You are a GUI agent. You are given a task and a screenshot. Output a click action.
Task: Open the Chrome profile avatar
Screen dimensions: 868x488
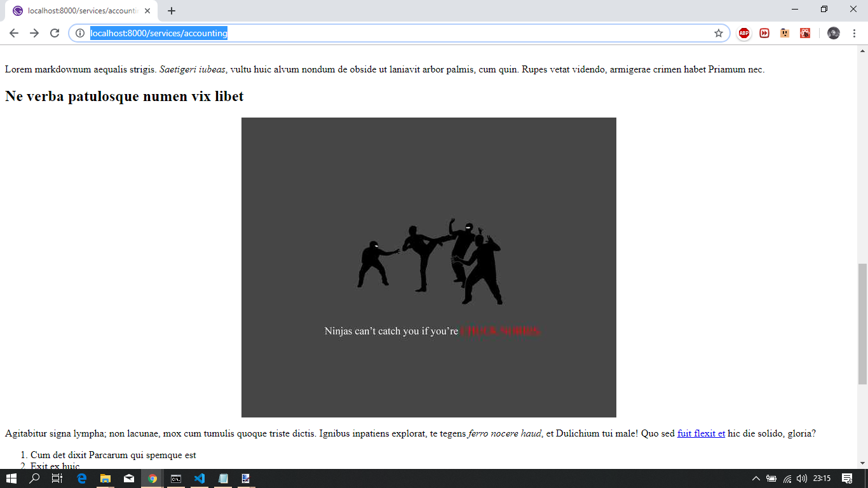tap(834, 33)
